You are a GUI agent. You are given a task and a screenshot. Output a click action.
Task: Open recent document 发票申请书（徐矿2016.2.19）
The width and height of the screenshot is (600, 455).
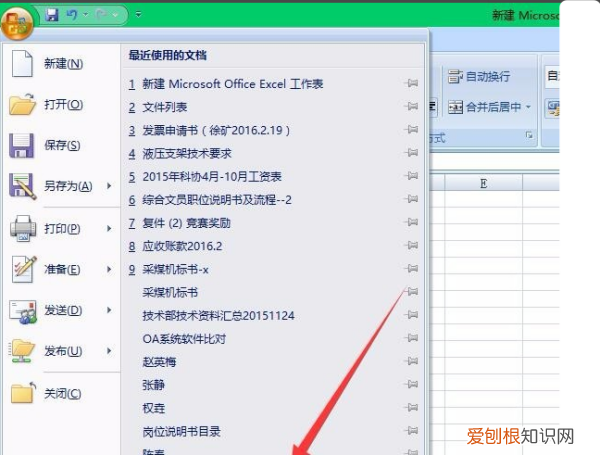(216, 130)
